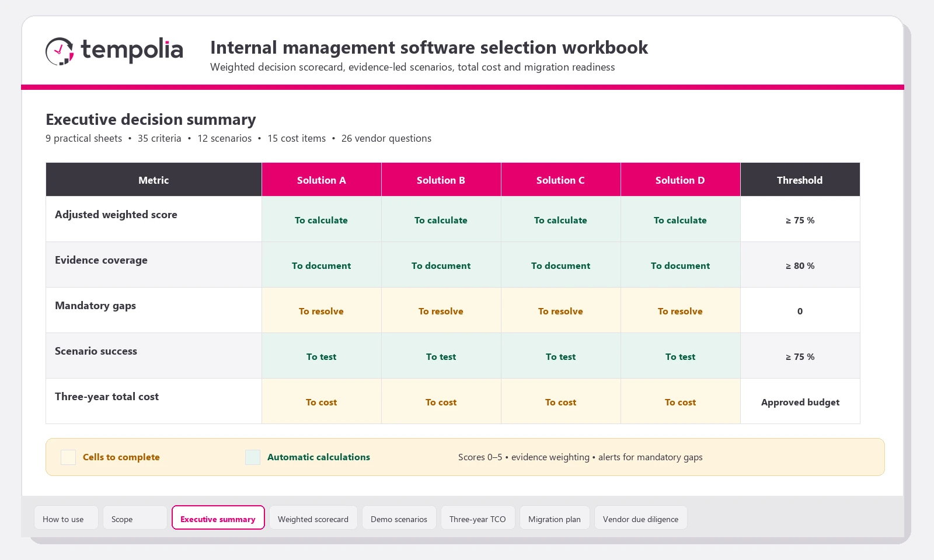Image resolution: width=934 pixels, height=560 pixels.
Task: Switch to the Scope tab
Action: coord(135,517)
